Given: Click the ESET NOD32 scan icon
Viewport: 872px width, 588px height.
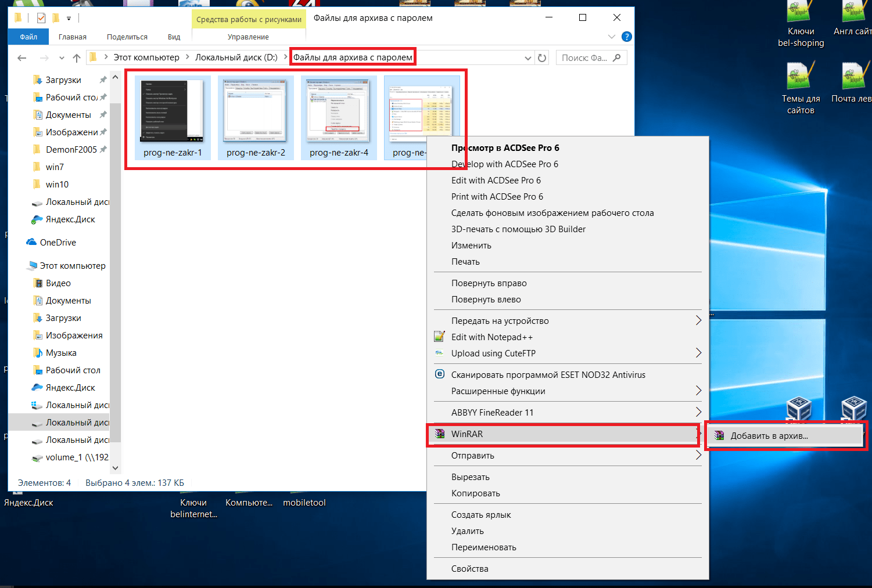Looking at the screenshot, I should (x=440, y=374).
